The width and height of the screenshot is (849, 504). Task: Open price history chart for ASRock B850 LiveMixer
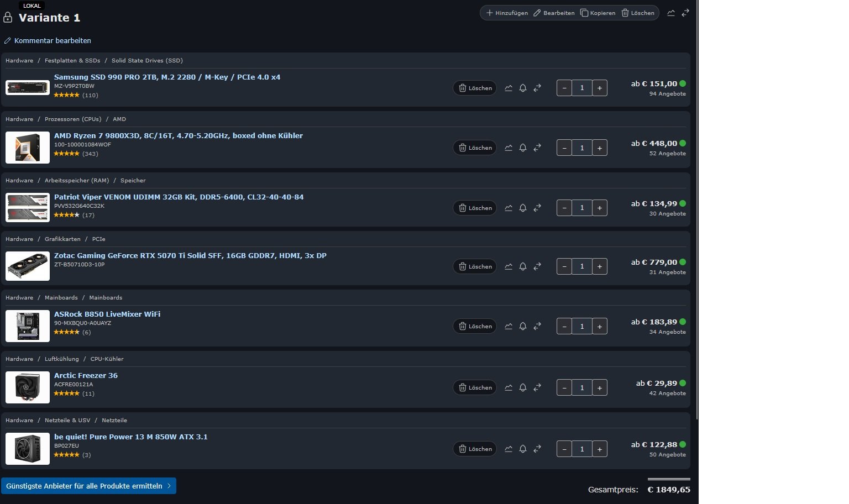point(509,326)
